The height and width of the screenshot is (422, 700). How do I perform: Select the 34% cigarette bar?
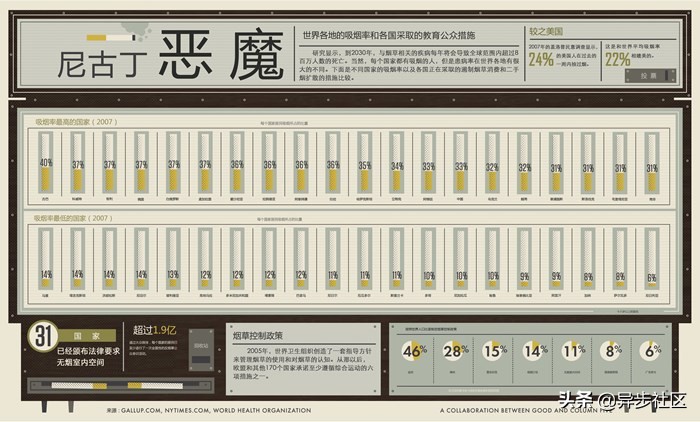click(396, 163)
